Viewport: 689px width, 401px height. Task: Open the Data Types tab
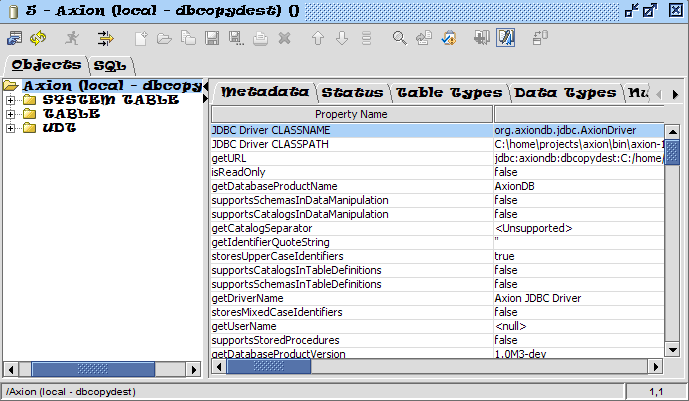(565, 92)
